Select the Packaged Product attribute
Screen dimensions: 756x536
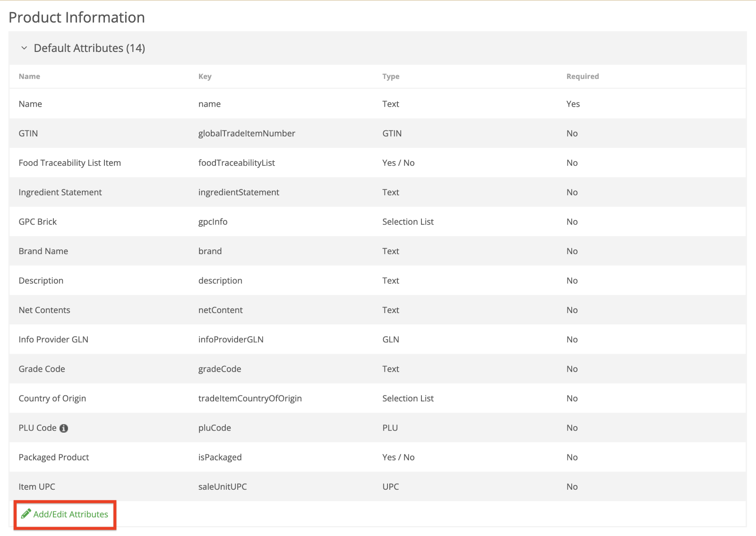[x=54, y=458]
